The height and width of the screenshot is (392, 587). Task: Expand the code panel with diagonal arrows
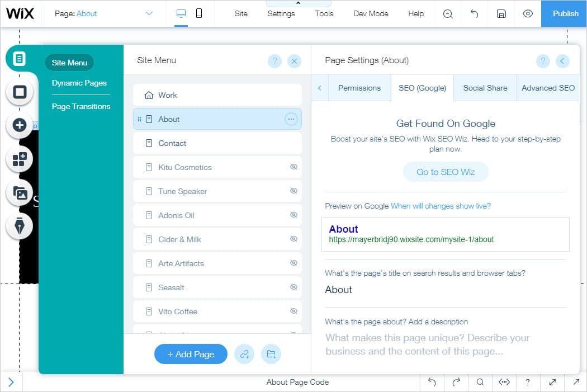(552, 382)
